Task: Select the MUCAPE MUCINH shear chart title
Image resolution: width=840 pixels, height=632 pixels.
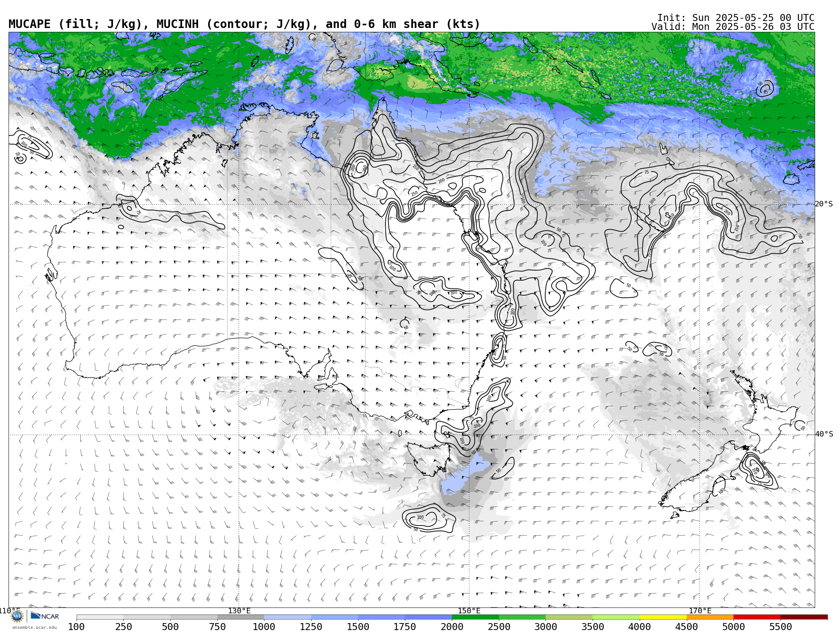Action: pyautogui.click(x=244, y=24)
